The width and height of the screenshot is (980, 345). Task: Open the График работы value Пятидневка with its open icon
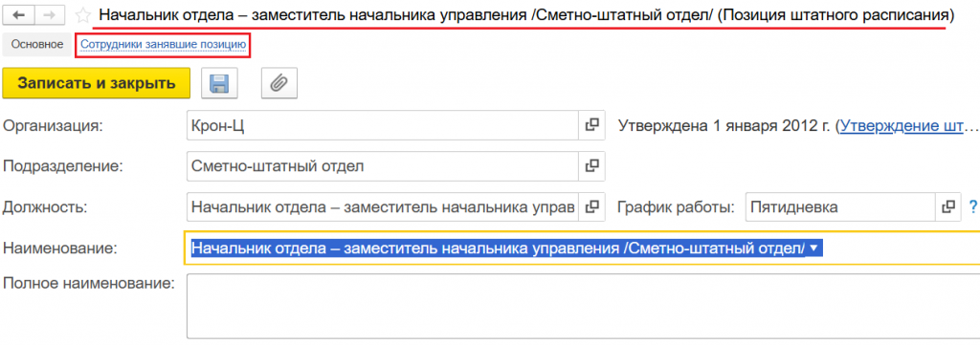[x=948, y=206]
